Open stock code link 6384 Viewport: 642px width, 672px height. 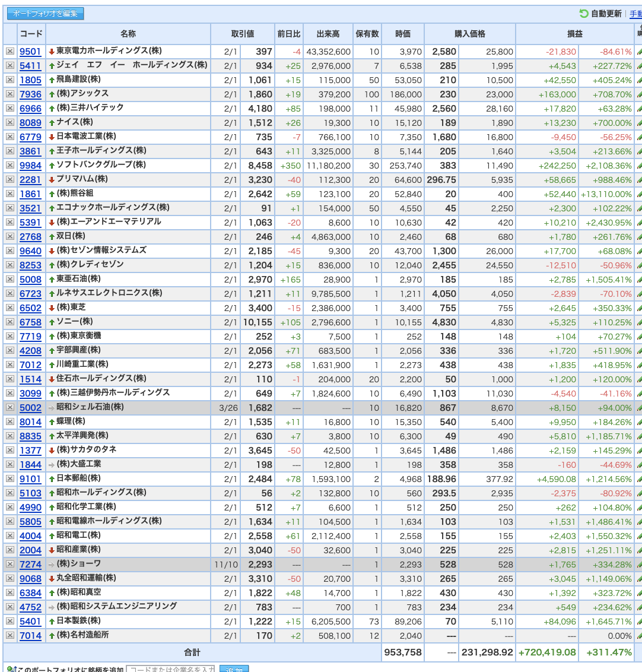pos(30,593)
